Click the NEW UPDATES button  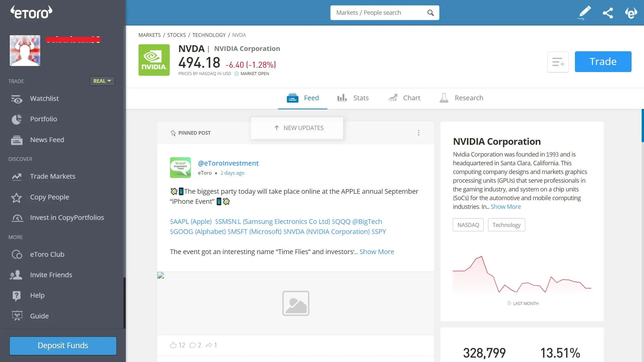pyautogui.click(x=297, y=128)
